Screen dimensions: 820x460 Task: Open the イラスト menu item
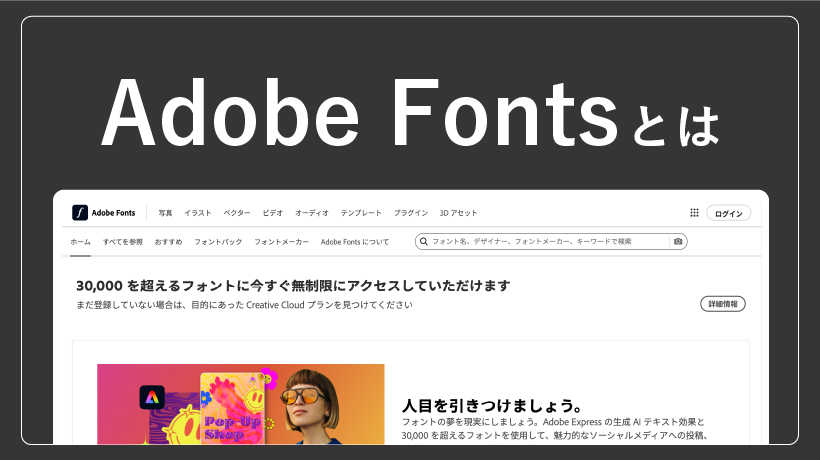click(x=198, y=213)
